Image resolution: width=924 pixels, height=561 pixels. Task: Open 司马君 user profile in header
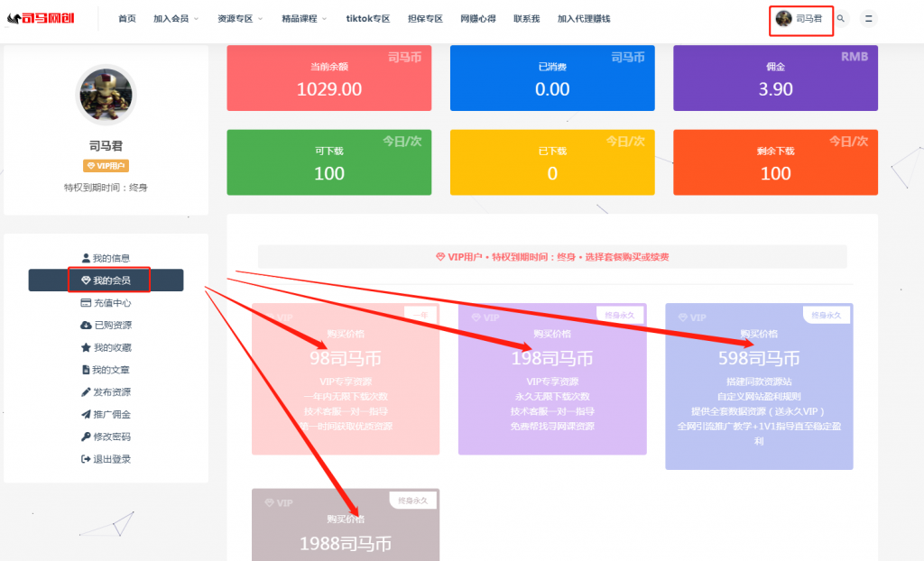[800, 19]
